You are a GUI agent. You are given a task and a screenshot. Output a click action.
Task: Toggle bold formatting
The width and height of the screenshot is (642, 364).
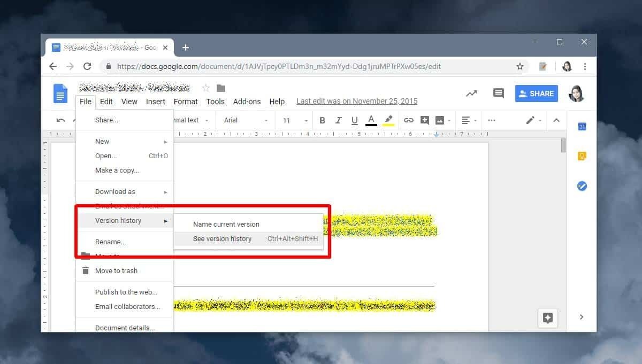click(322, 120)
